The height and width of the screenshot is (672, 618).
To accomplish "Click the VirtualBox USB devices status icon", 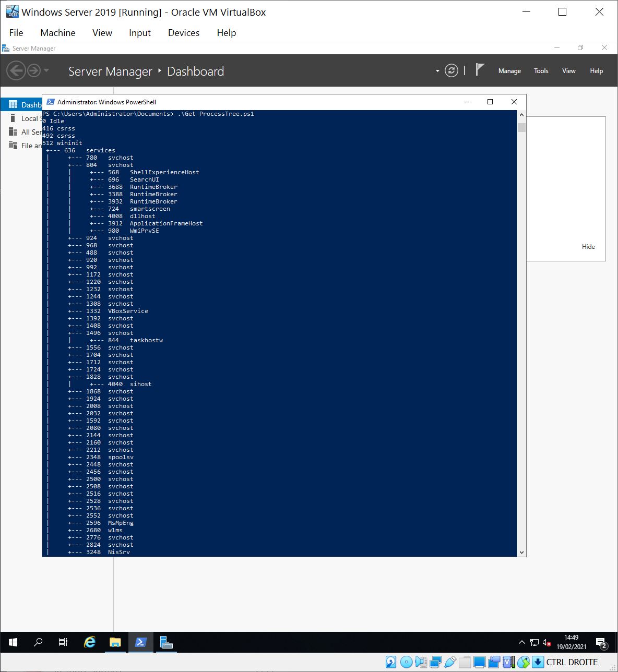I will [450, 662].
